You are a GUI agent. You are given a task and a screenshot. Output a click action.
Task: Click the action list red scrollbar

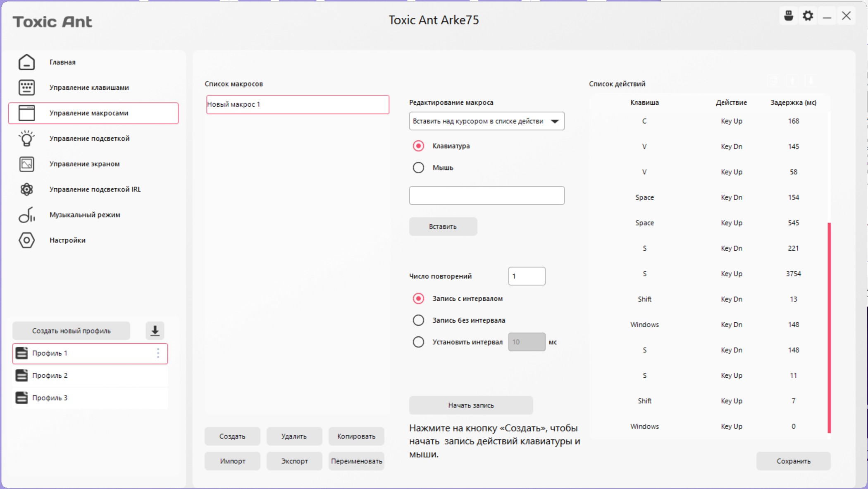(829, 328)
